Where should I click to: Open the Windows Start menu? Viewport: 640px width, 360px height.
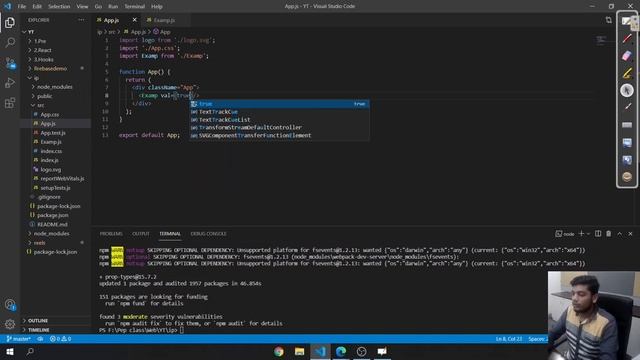point(10,351)
